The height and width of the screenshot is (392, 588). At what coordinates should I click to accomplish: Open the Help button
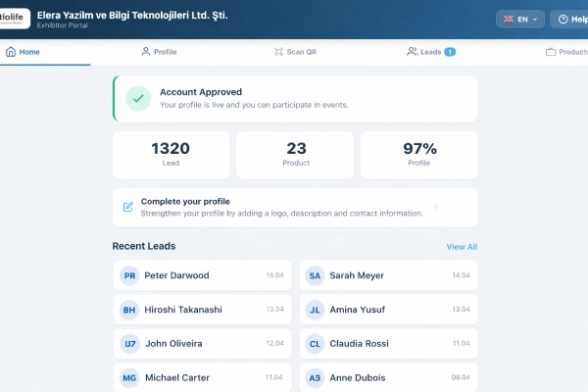[571, 19]
